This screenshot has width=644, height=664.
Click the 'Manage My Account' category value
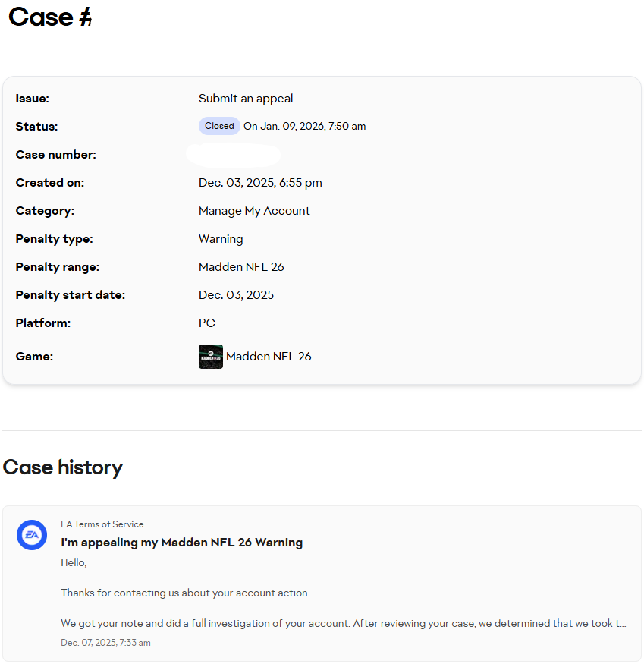click(254, 211)
